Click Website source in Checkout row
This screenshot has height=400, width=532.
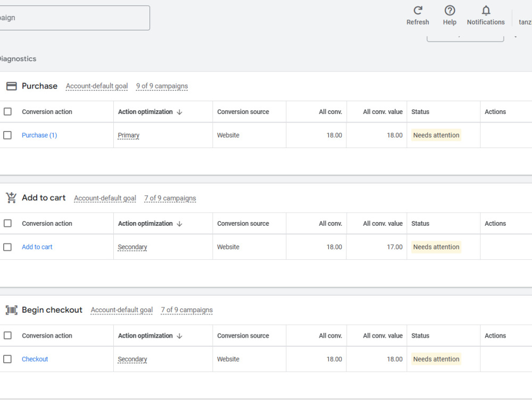point(228,359)
